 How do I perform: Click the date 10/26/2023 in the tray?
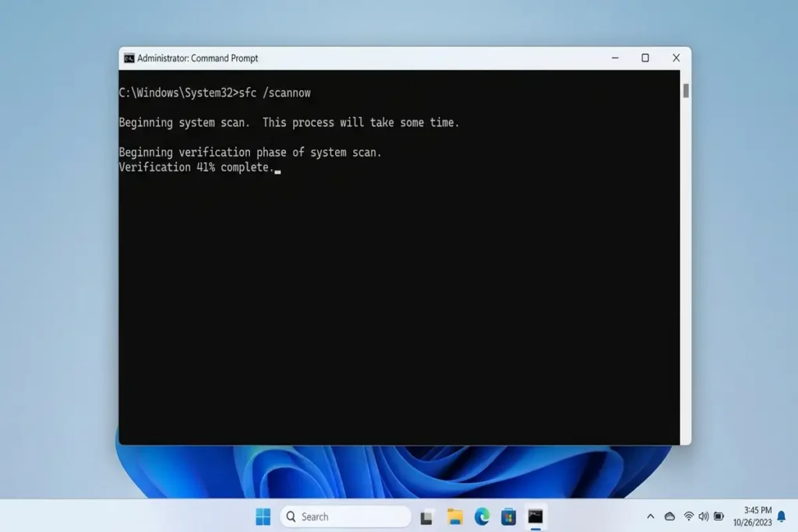[752, 523]
